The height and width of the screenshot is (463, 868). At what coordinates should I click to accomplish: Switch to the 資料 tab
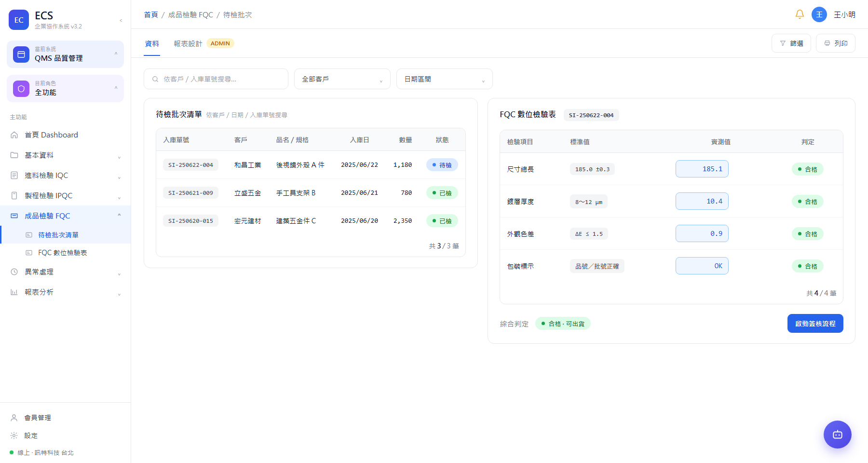pyautogui.click(x=152, y=44)
